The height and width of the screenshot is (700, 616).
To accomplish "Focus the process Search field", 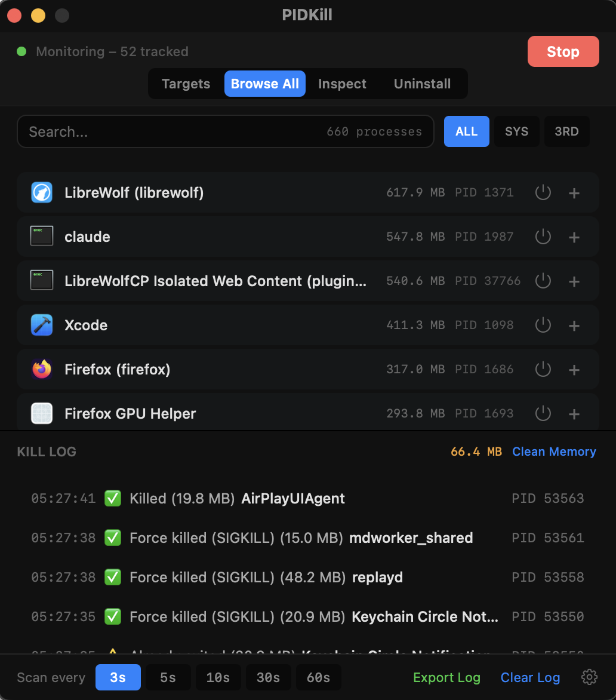I will point(225,131).
